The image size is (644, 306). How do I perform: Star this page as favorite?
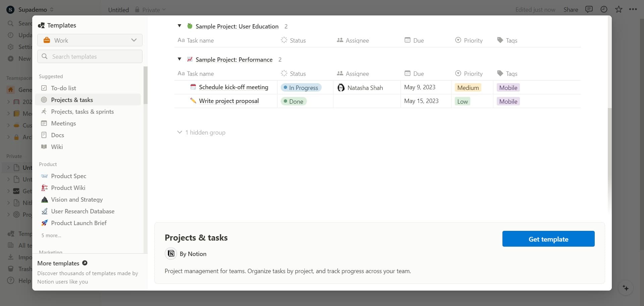[619, 9]
